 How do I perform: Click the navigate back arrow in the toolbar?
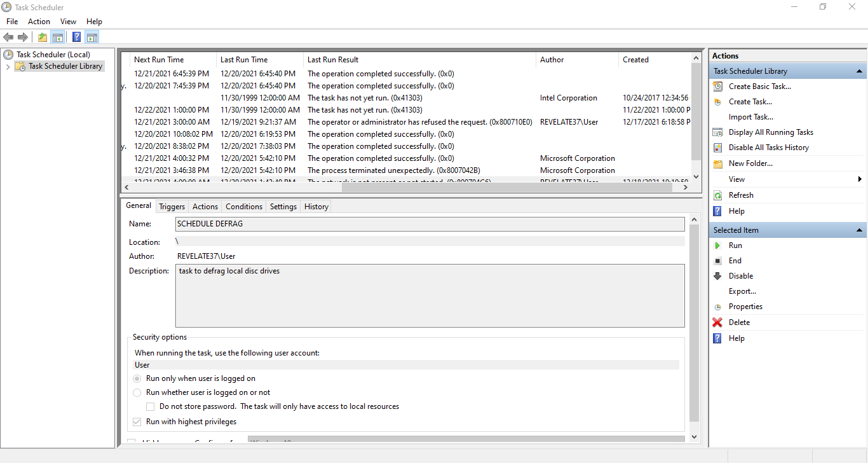click(8, 36)
